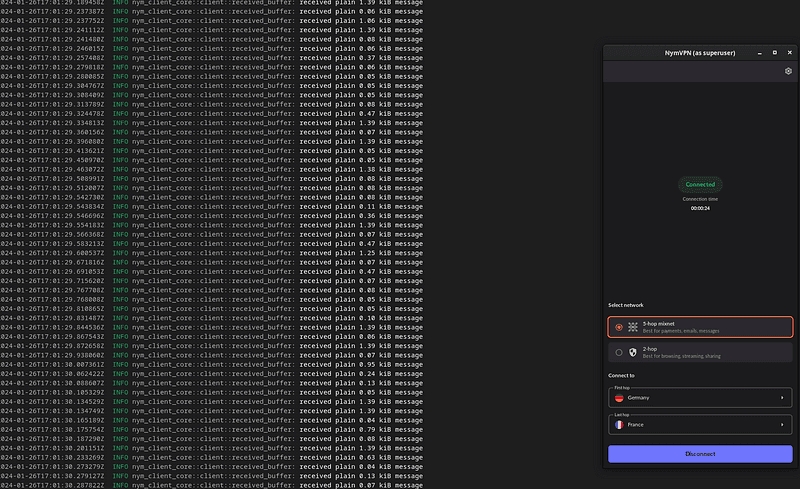The height and width of the screenshot is (489, 800).
Task: Click the green Connected status badge
Action: point(700,185)
